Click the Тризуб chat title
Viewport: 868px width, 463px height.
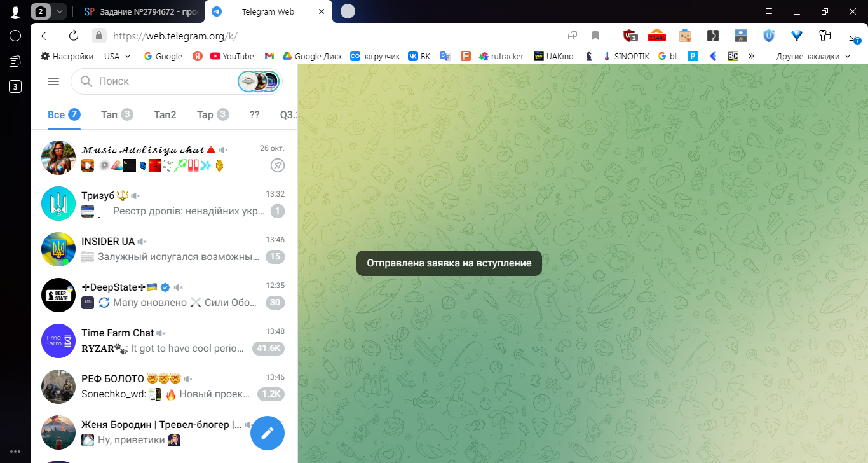coord(98,195)
